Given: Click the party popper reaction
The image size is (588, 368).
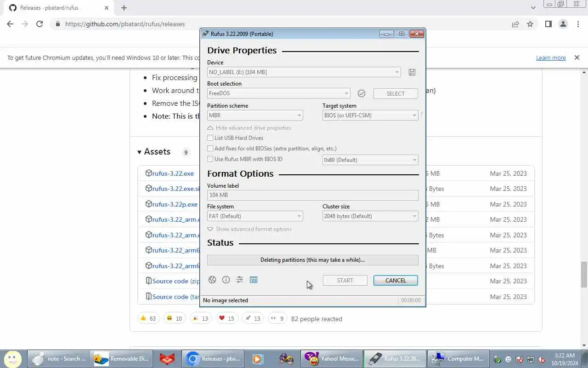Looking at the screenshot, I should point(200,318).
